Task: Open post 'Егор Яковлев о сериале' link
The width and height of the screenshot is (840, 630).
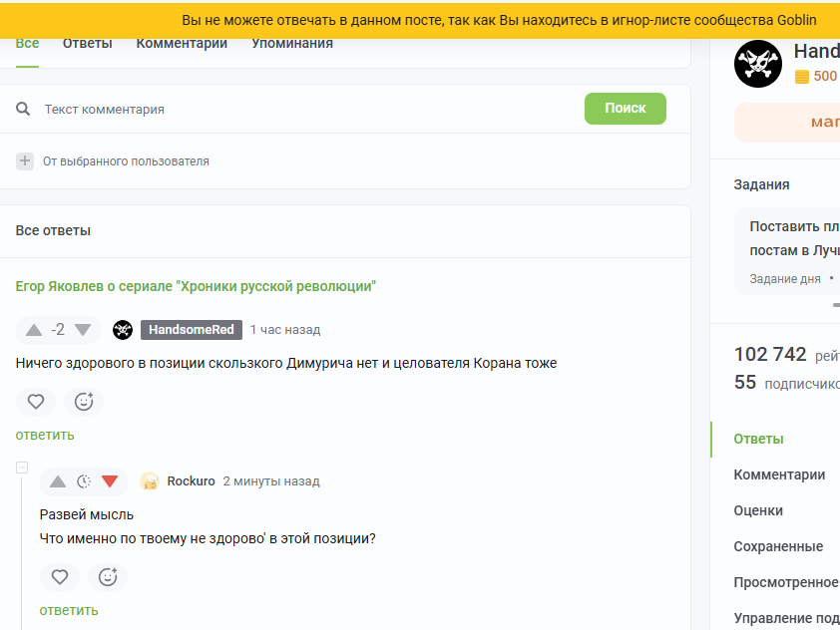Action: (196, 286)
